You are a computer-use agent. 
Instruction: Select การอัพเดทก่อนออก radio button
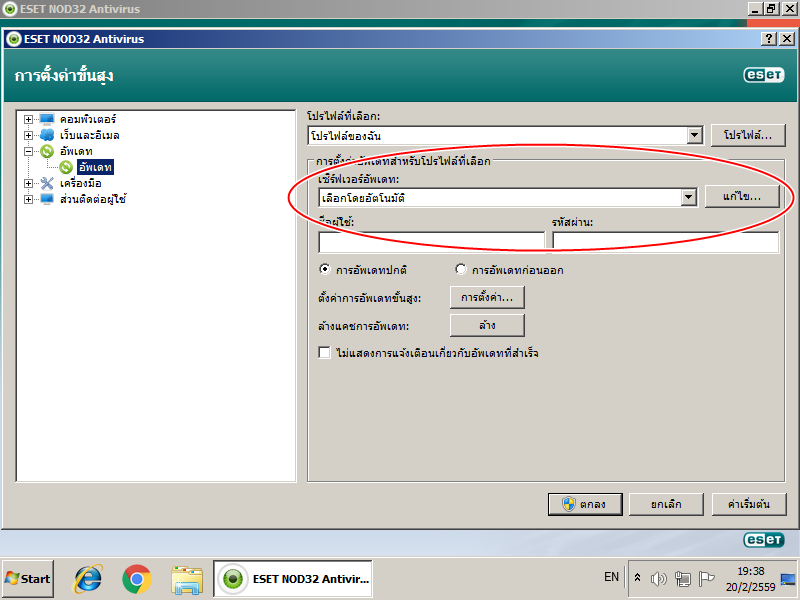[x=461, y=269]
